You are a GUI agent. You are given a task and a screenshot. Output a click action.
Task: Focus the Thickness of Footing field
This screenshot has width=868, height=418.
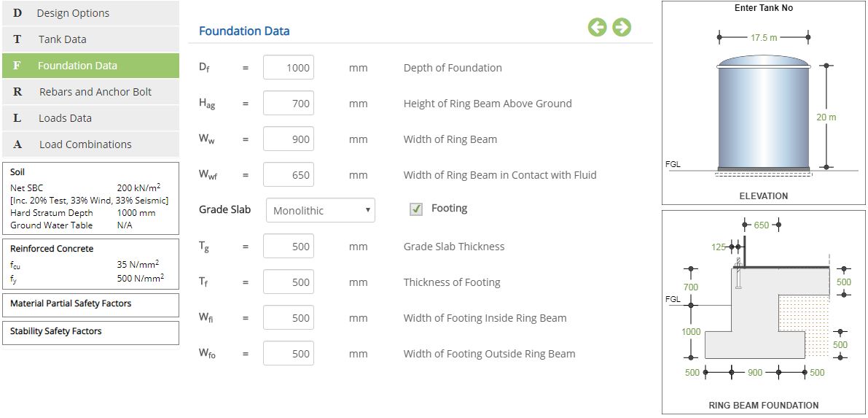click(289, 282)
